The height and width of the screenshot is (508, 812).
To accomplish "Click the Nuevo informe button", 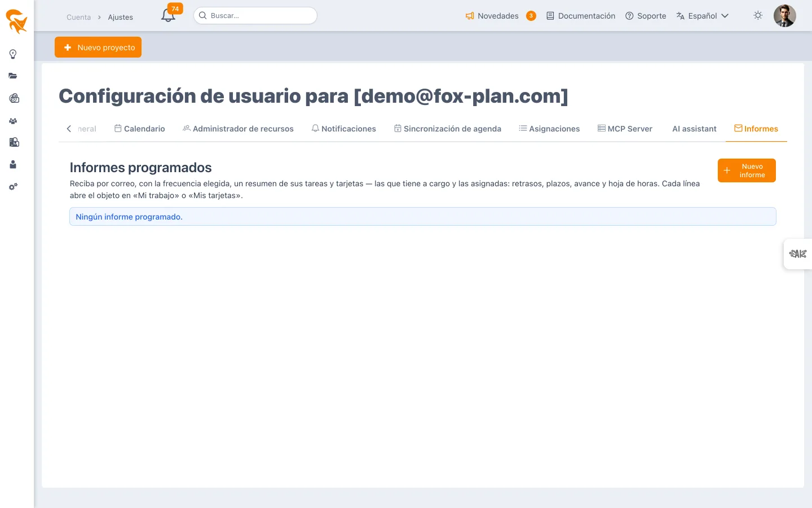I will (747, 170).
